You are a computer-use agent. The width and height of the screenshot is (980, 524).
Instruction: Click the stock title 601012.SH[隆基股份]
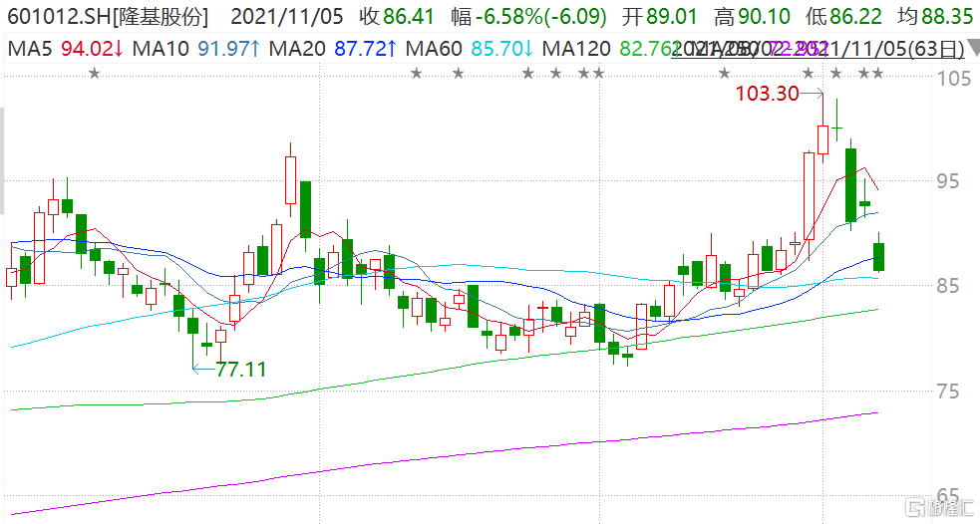[107, 16]
